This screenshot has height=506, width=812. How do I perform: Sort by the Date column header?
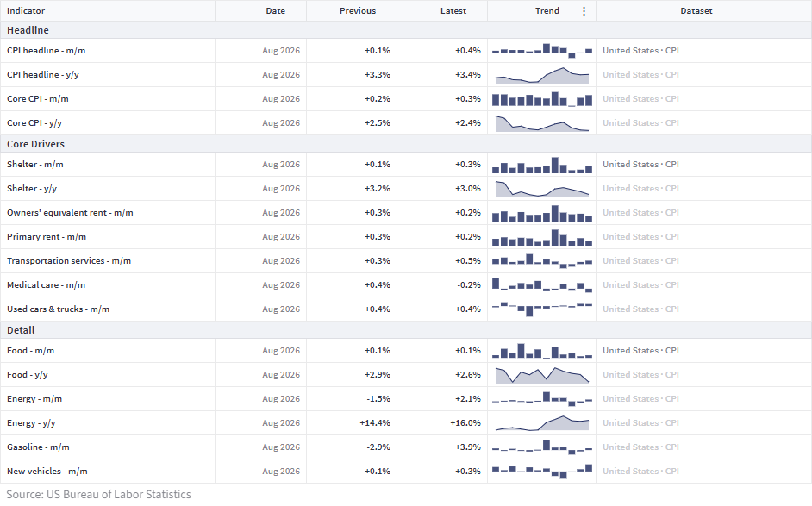click(x=276, y=11)
